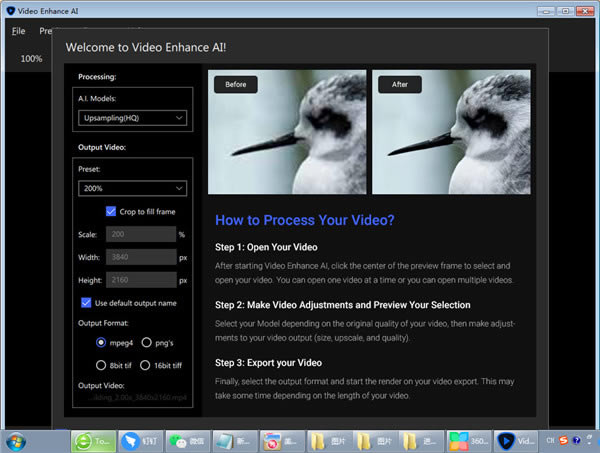Uncheck Use default output name
This screenshot has width=600, height=453.
86,303
